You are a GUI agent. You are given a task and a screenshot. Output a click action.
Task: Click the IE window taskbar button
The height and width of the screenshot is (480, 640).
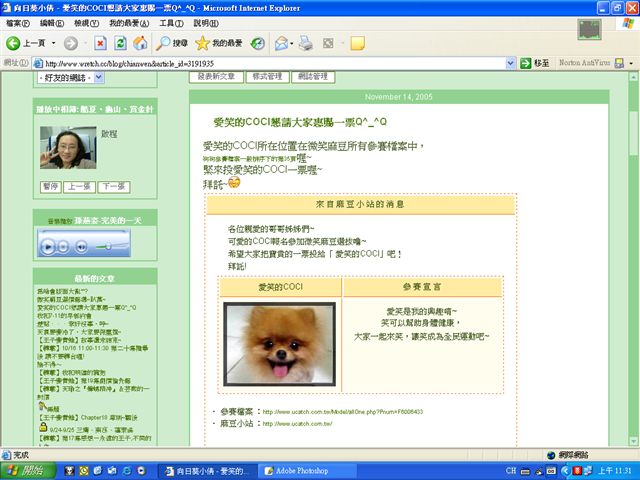click(209, 471)
